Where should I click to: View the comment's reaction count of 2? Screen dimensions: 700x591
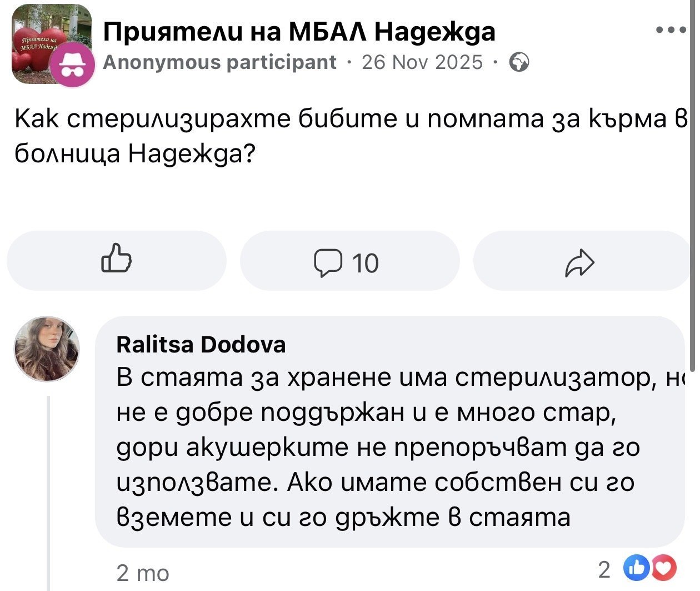pos(604,569)
